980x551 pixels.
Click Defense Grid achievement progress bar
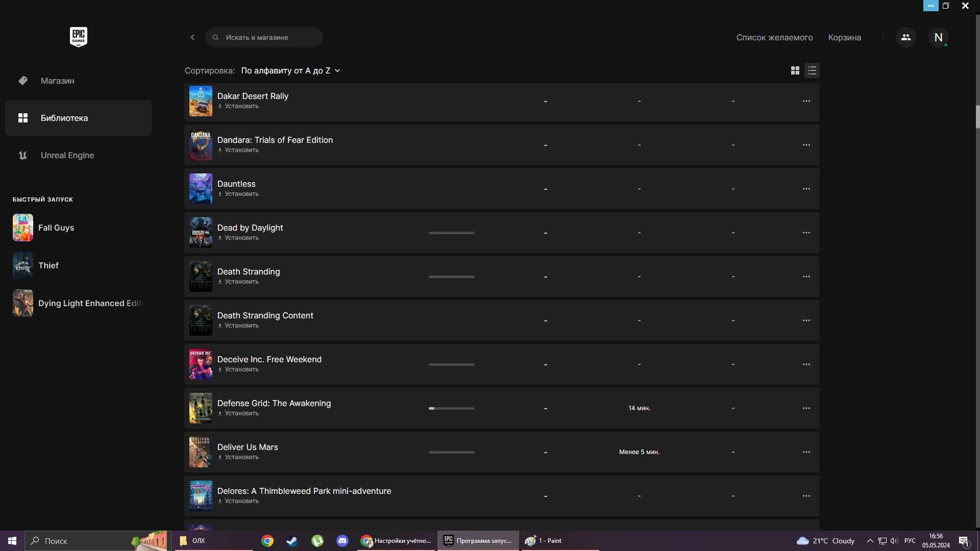(x=452, y=408)
